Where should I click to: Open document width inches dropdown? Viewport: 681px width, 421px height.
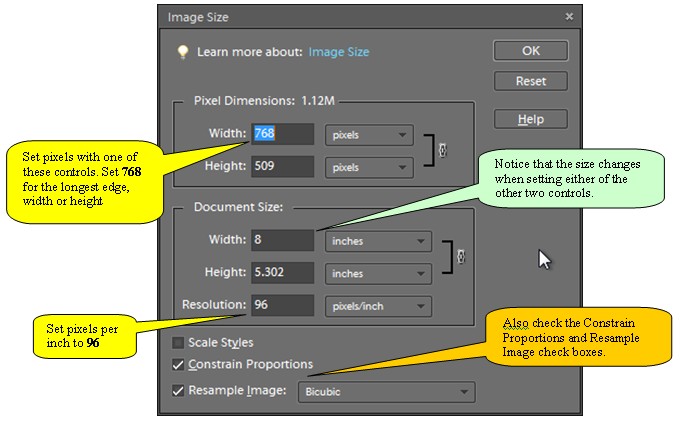point(378,241)
